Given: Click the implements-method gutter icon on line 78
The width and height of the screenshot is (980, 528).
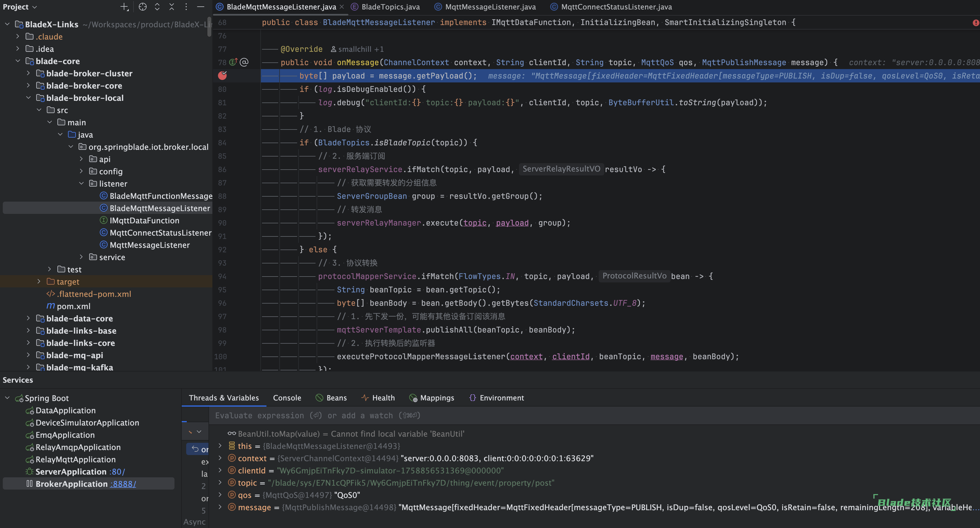Looking at the screenshot, I should click(233, 62).
